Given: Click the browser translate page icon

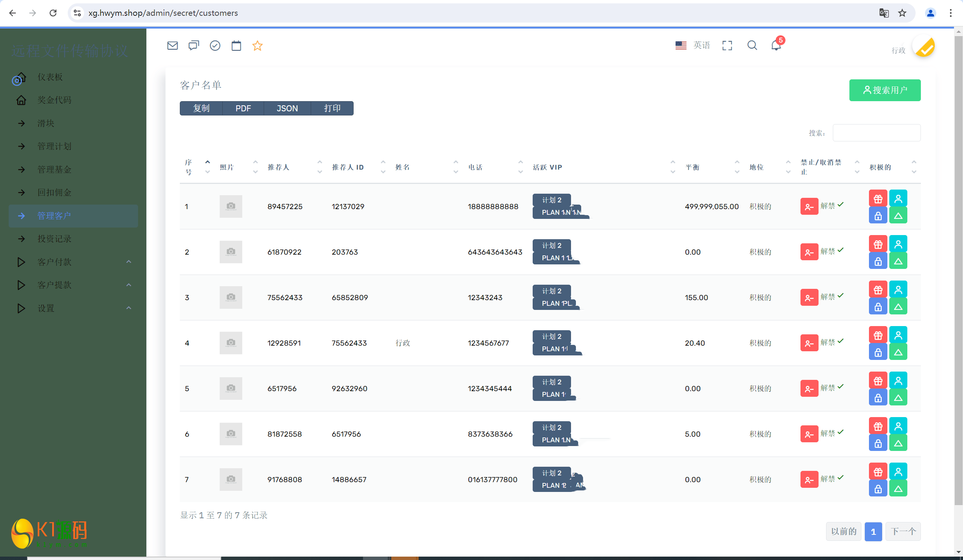Looking at the screenshot, I should (x=884, y=13).
